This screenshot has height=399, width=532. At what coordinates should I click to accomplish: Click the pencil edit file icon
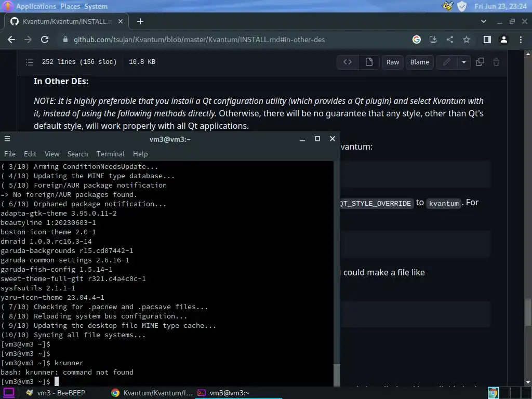[446, 62]
